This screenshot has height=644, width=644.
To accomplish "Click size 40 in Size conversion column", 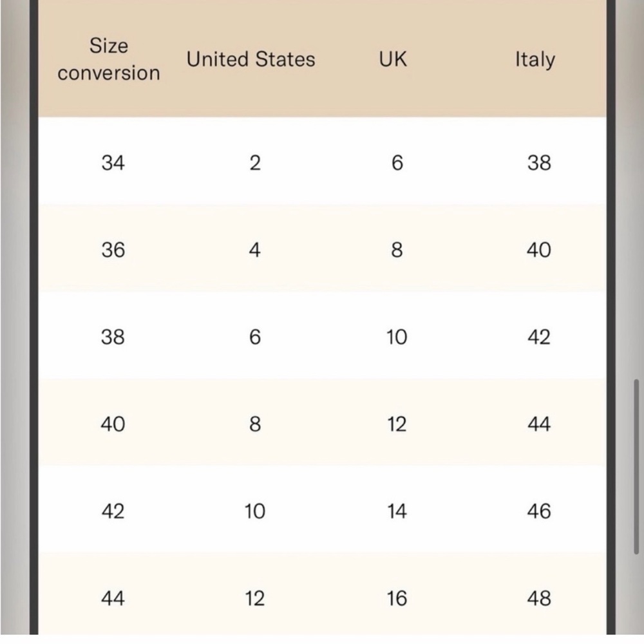I will click(113, 424).
